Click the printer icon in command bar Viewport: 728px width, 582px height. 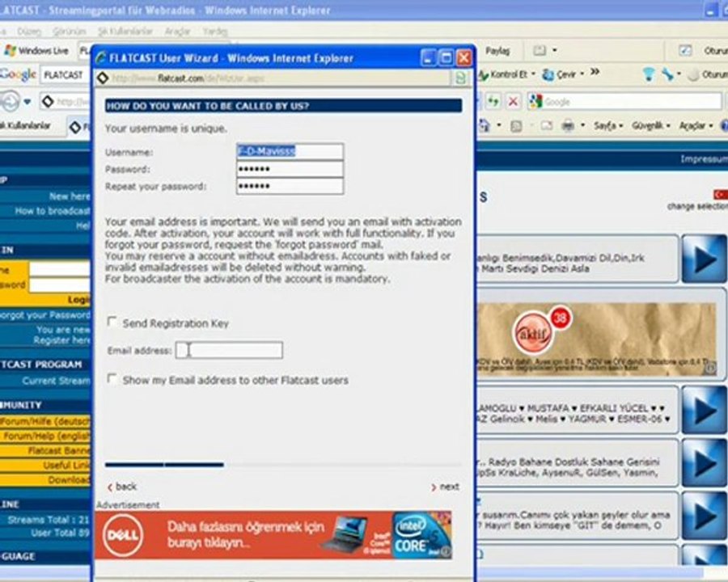(x=568, y=124)
